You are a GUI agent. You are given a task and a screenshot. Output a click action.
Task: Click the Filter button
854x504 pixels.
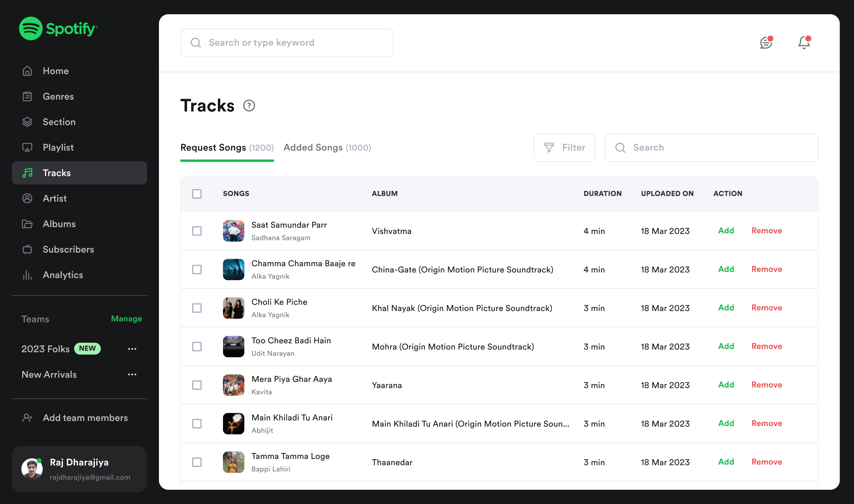pos(564,147)
